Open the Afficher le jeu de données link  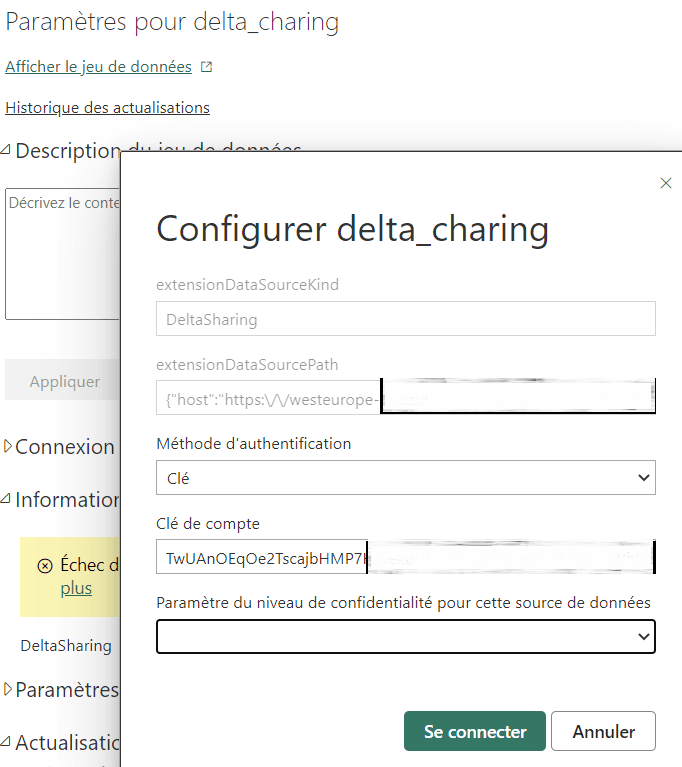tap(98, 67)
